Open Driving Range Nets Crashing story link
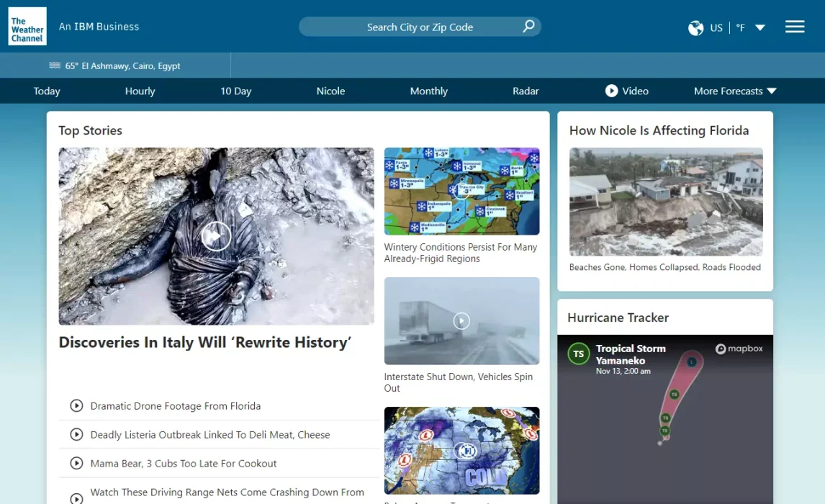Viewport: 825px width, 504px height. coord(227,492)
